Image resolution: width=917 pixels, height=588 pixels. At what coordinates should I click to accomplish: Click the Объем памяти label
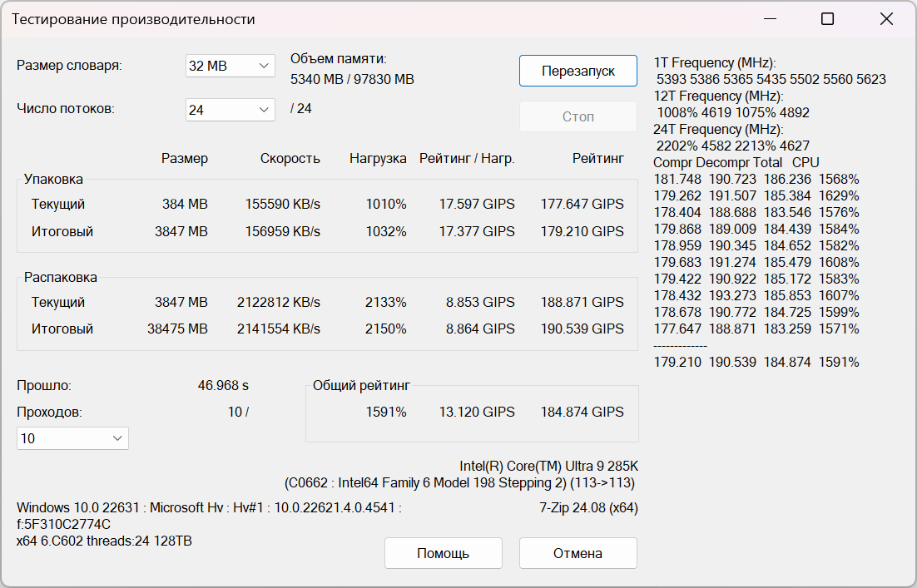(x=339, y=59)
